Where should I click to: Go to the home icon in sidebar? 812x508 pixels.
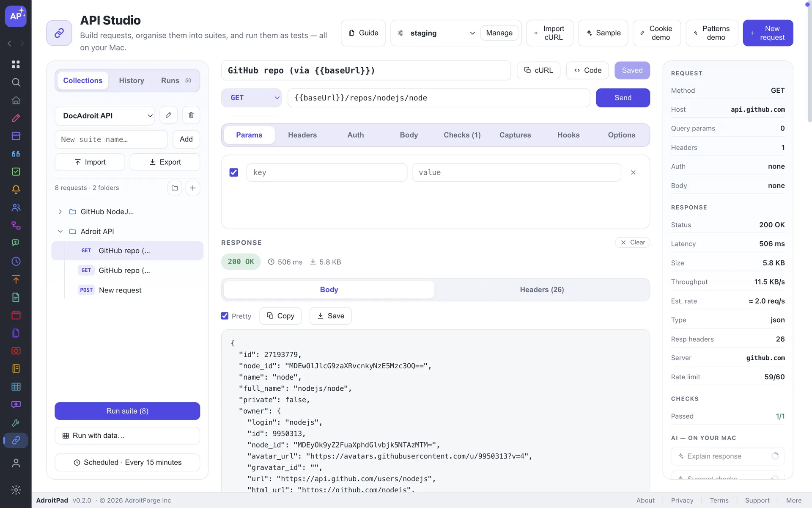coord(16,100)
